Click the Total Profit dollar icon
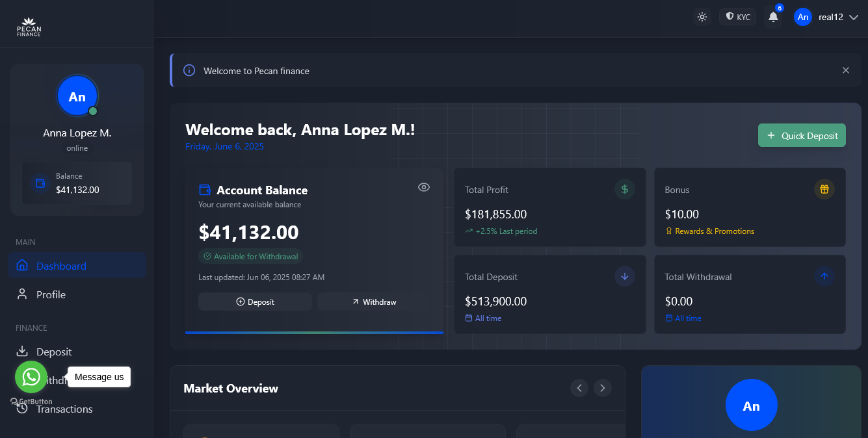This screenshot has height=438, width=868. 624,189
